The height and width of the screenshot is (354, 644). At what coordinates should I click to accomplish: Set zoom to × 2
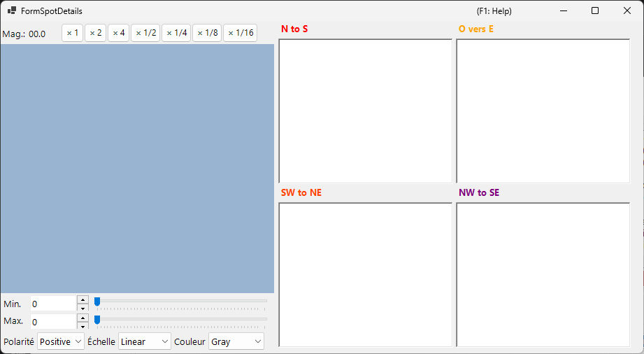coord(95,33)
